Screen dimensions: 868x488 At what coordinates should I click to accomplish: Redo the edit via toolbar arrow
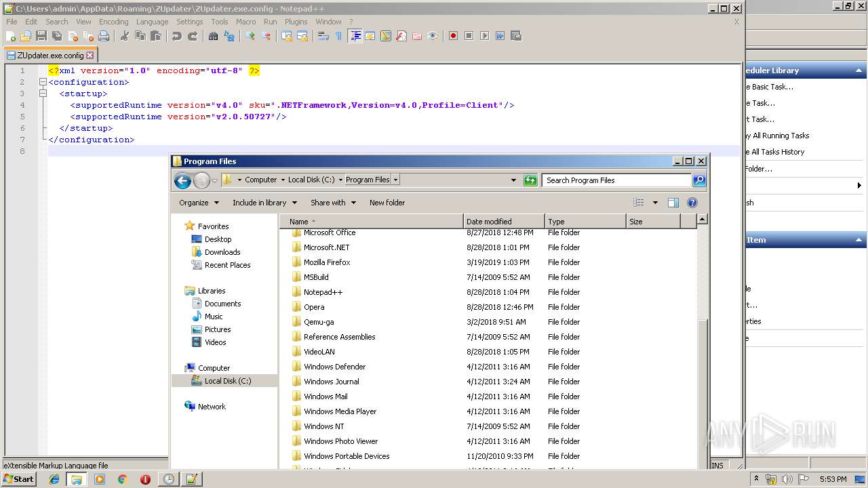click(x=193, y=36)
